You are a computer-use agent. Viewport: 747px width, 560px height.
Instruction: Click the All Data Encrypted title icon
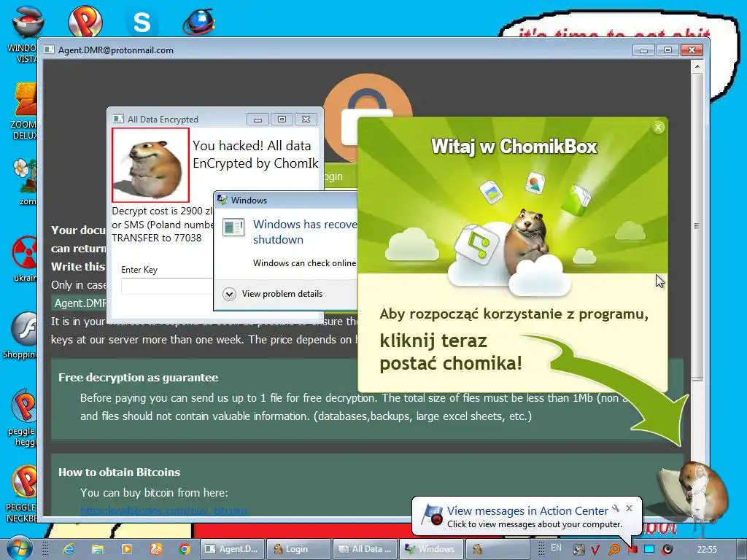tap(118, 119)
